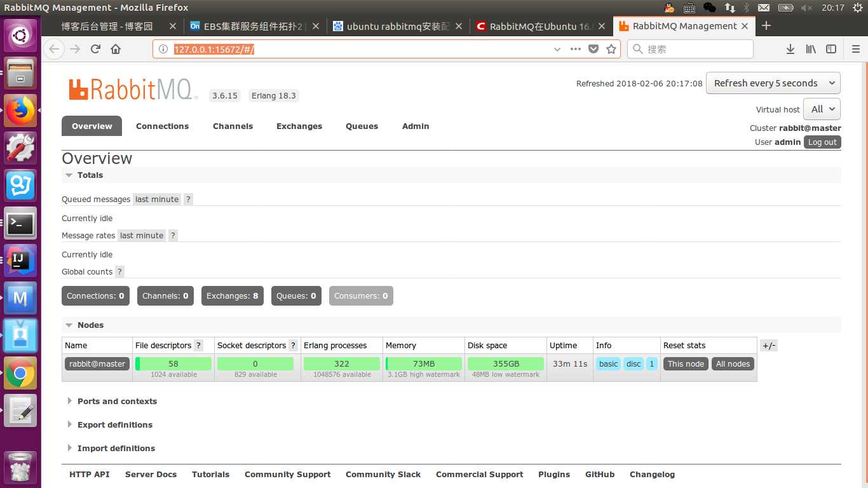The height and width of the screenshot is (488, 868).
Task: Go to the Firefox home page
Action: point(116,49)
